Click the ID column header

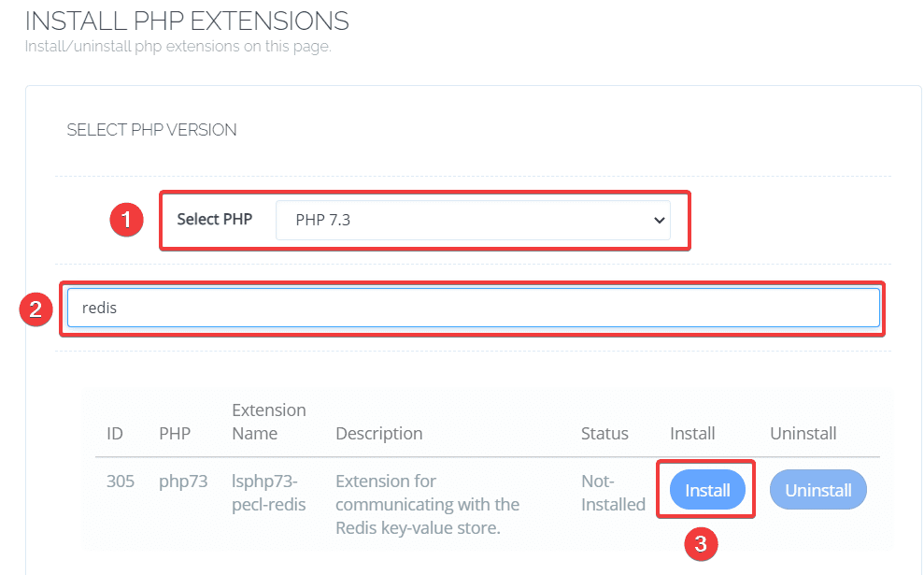115,433
